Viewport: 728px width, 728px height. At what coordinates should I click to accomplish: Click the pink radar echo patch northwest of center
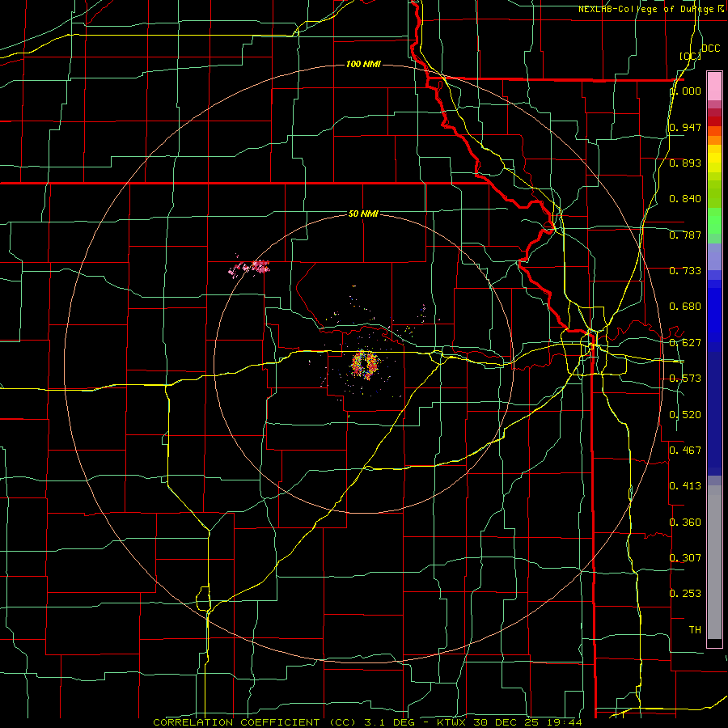pyautogui.click(x=250, y=268)
